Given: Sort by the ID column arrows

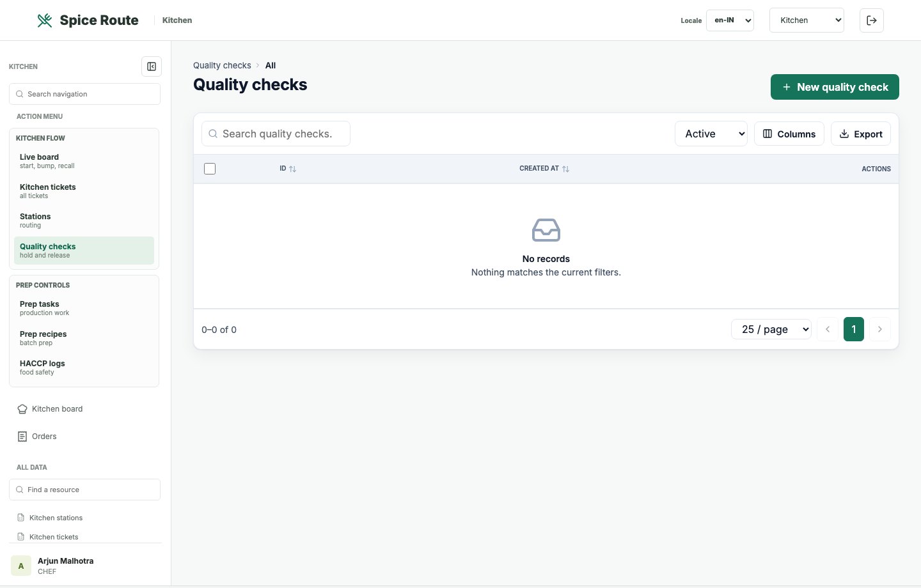Looking at the screenshot, I should click(x=293, y=169).
